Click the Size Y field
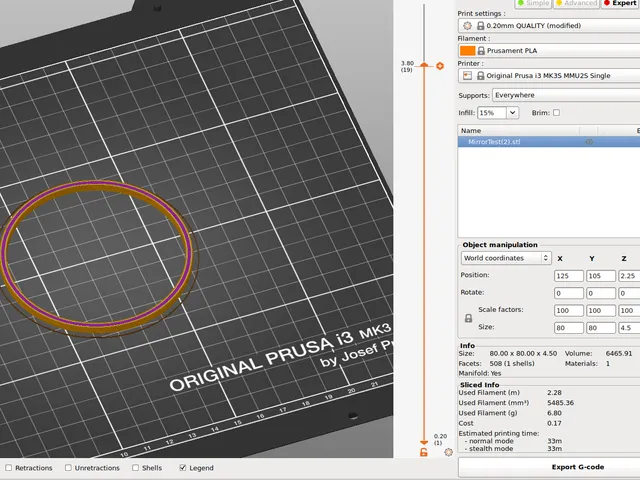Screen dimensions: 640x480 601,328
